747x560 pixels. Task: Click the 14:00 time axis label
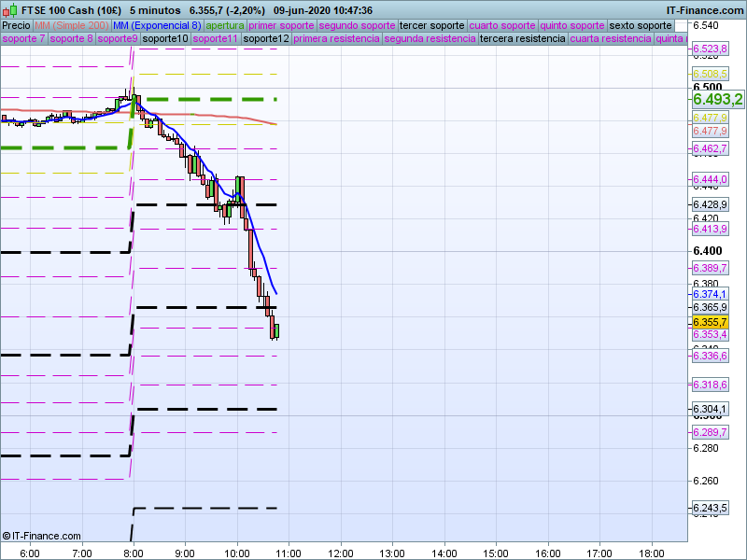444,553
